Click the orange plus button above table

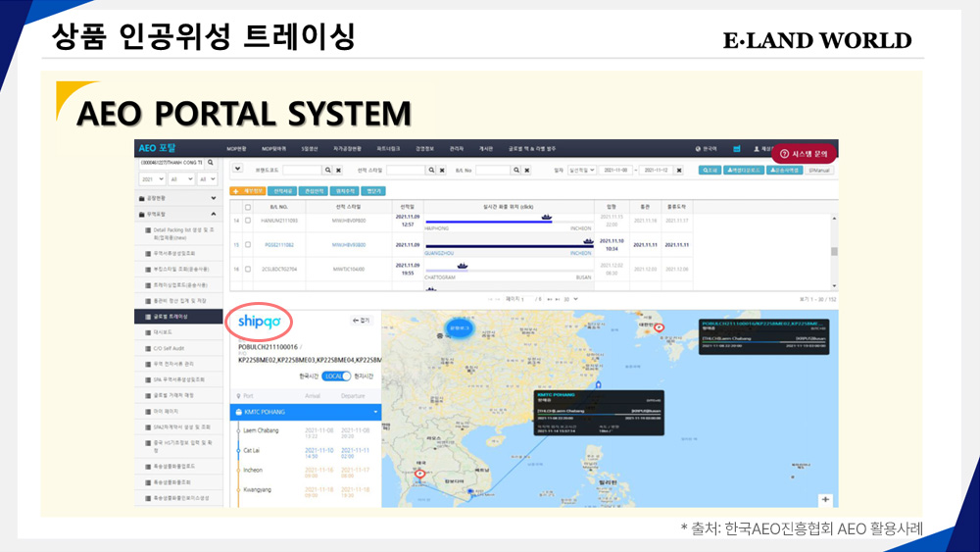click(248, 190)
